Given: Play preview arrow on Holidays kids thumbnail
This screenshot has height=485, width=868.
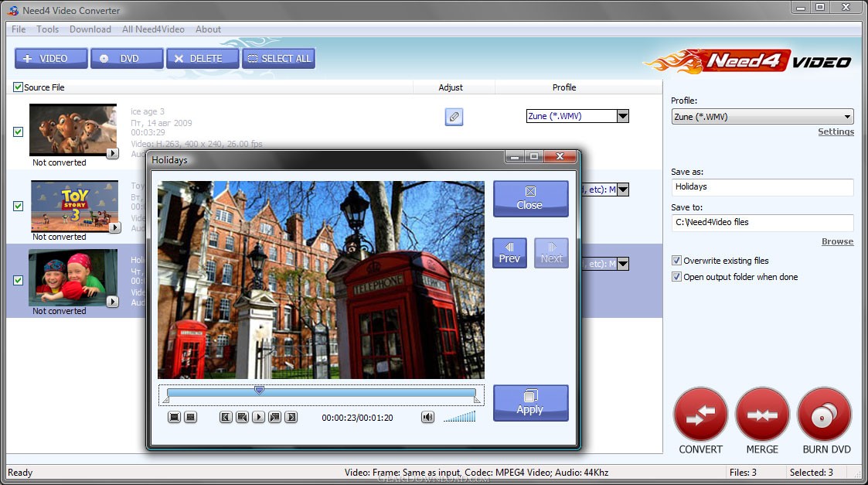Looking at the screenshot, I should [112, 302].
